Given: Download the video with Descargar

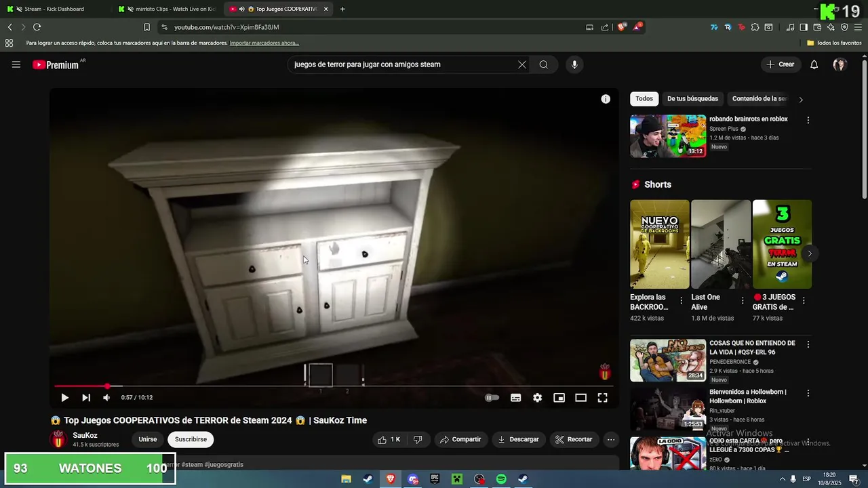Looking at the screenshot, I should tap(519, 439).
